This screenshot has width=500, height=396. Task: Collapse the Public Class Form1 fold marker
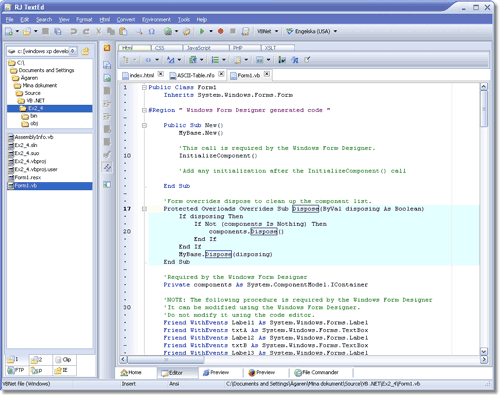pyautogui.click(x=144, y=87)
